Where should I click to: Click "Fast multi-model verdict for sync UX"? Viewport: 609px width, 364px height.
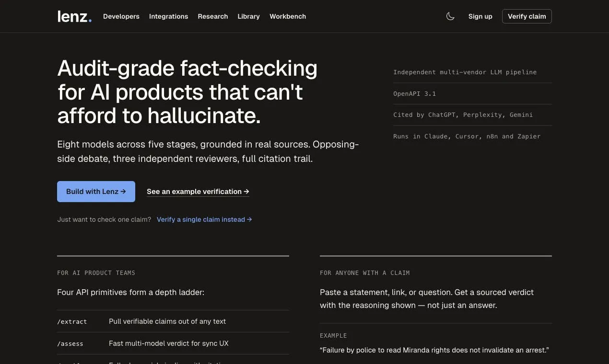[x=169, y=343]
